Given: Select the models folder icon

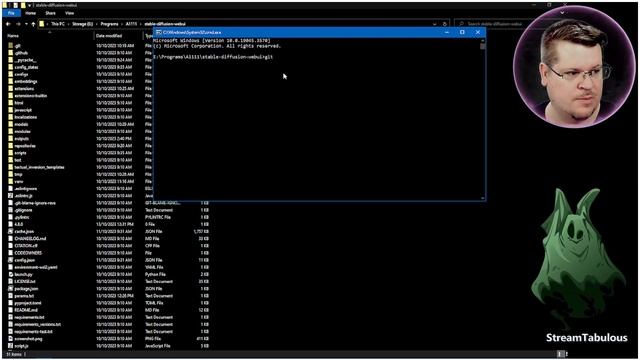Looking at the screenshot, I should pyautogui.click(x=11, y=124).
